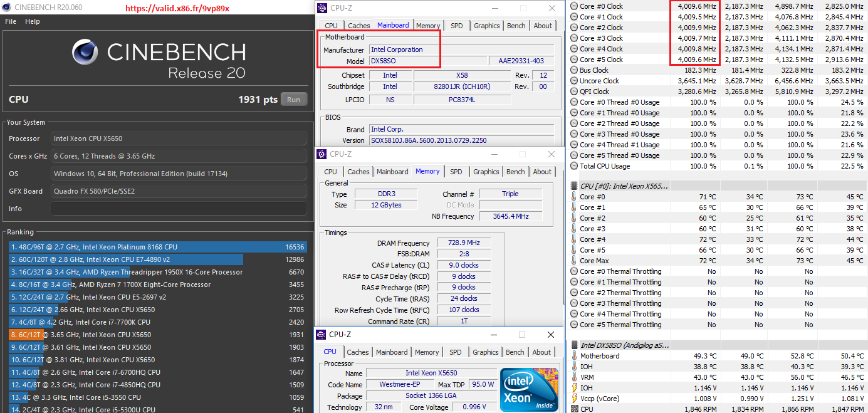868x413 pixels.
Task: Open About tab in bottom CPU-Z window
Action: [542, 352]
